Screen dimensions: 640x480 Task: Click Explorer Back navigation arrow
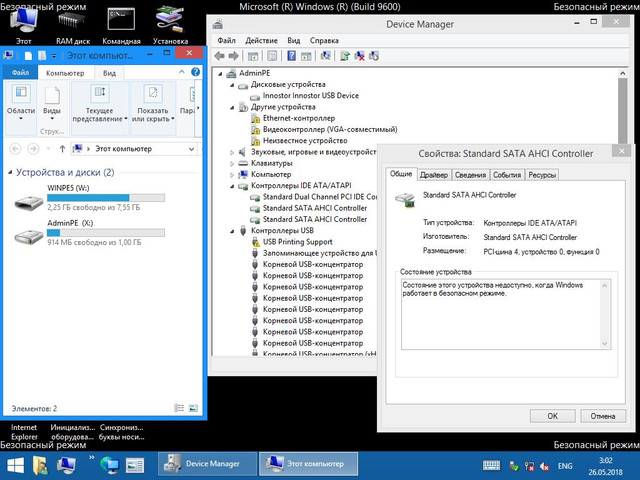[x=15, y=149]
